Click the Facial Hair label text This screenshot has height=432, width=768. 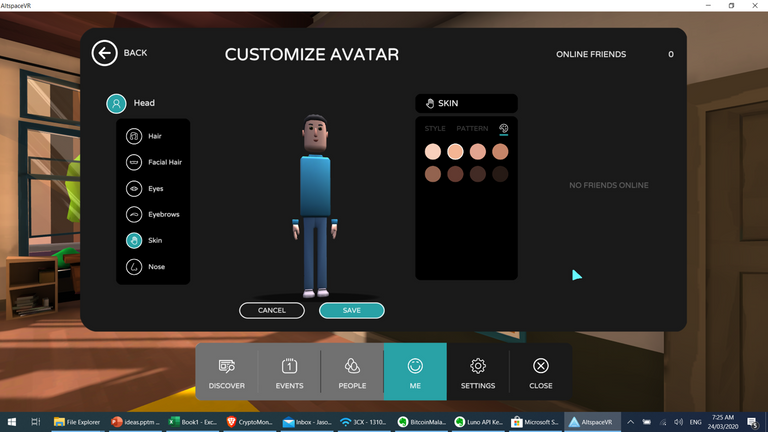click(165, 162)
